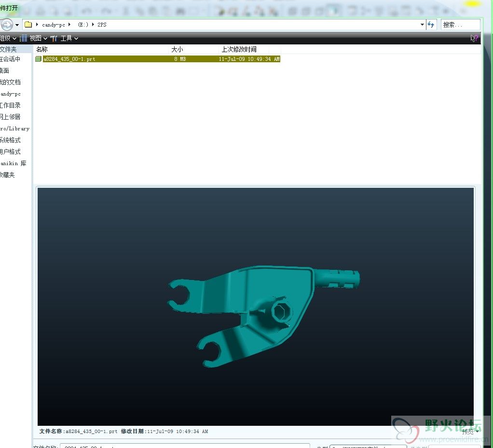Click the list view icon beside 视图
Viewport: 493px width, 448px height.
23,39
